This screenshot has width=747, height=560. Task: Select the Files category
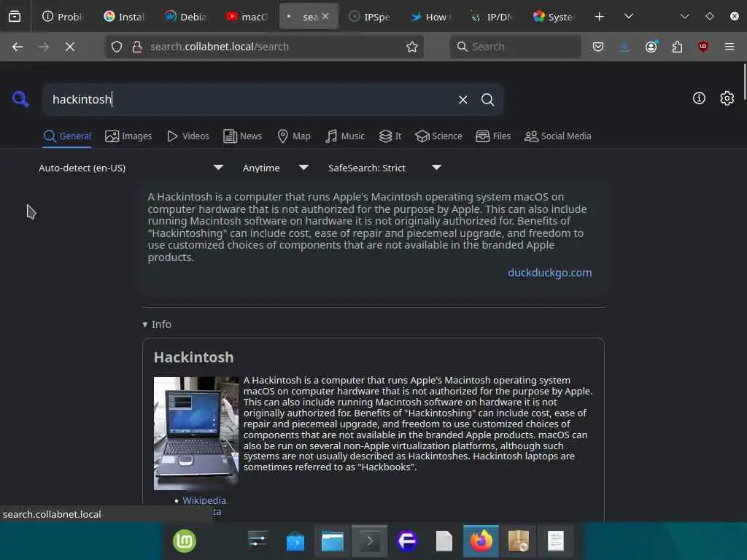494,136
